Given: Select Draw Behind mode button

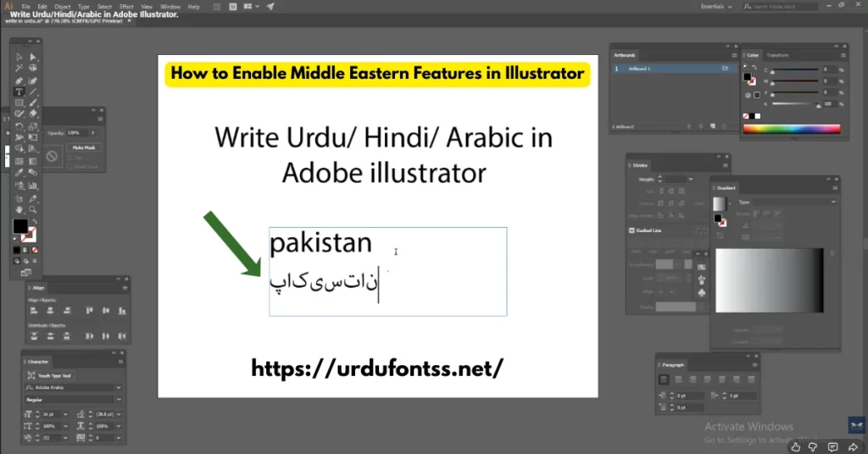Looking at the screenshot, I should tap(25, 261).
